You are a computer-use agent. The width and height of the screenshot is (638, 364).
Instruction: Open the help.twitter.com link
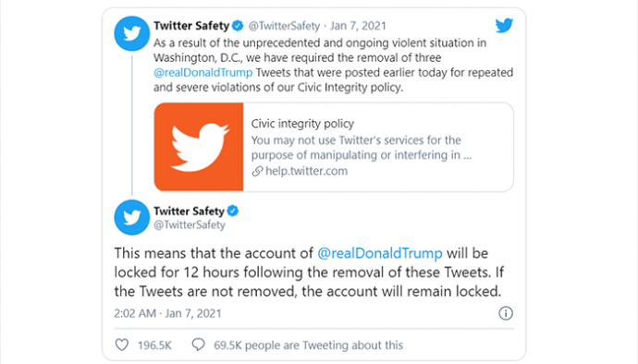[306, 171]
